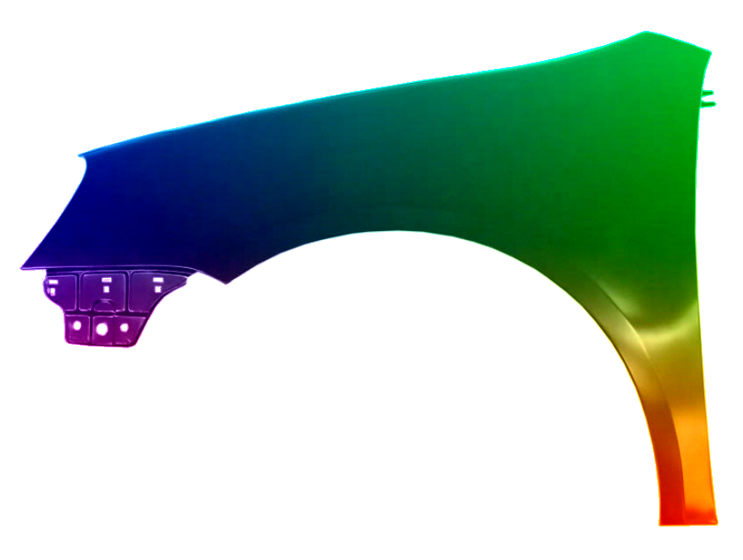This screenshot has width=743, height=560.
Task: Click the pointed notch right of the bracket
Action: 227,283
